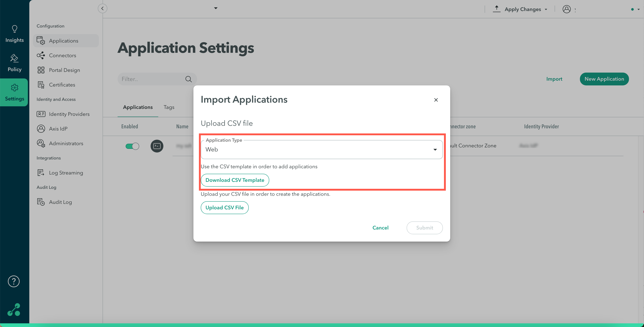644x327 pixels.
Task: Switch to the Tags tab
Action: point(169,107)
